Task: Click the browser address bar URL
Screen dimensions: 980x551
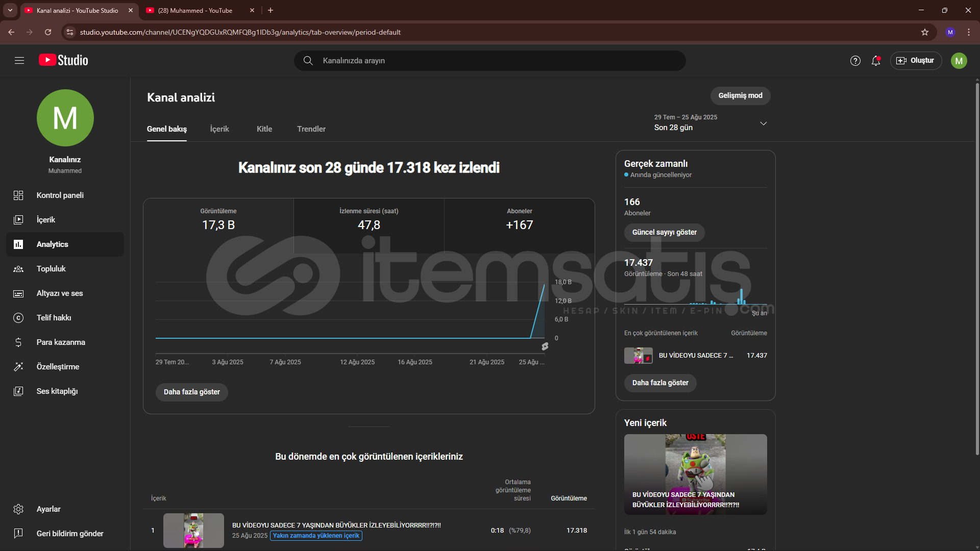Action: point(240,32)
